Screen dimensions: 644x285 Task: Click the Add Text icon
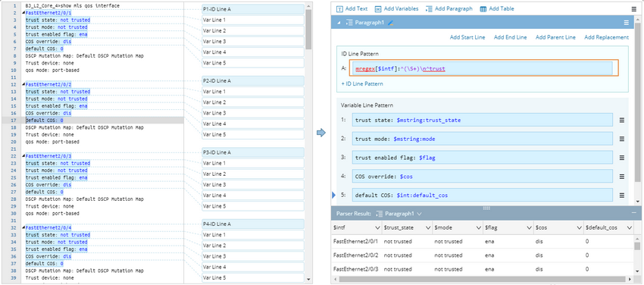point(339,8)
